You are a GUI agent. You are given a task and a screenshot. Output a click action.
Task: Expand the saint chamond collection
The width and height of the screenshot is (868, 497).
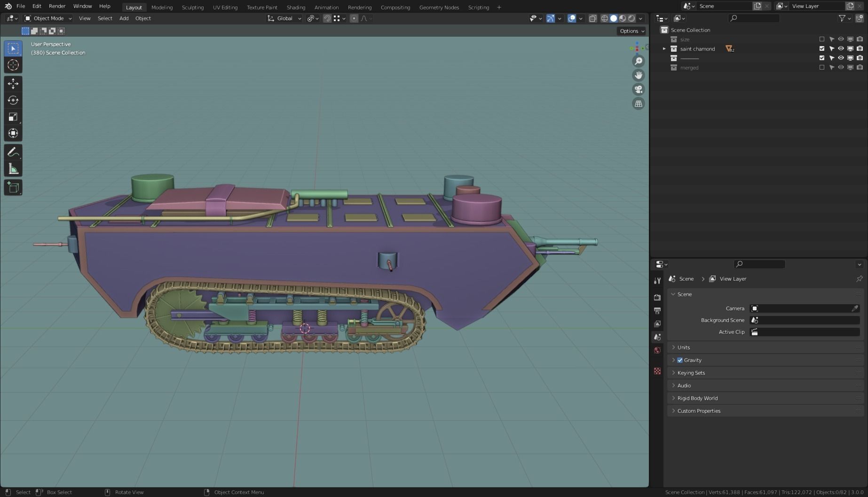coord(664,49)
